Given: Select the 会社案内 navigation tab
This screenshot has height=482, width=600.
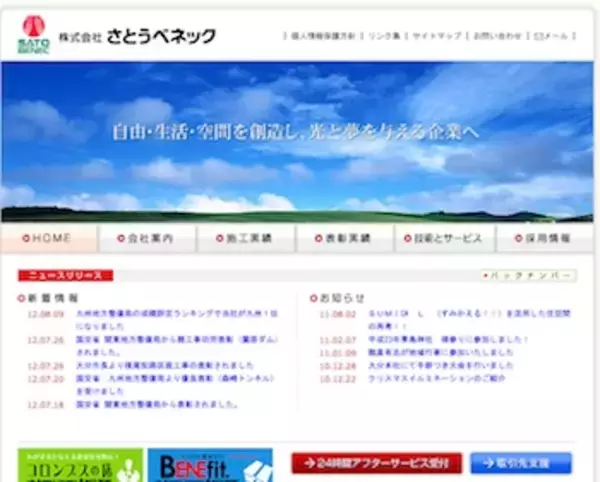Looking at the screenshot, I should (x=147, y=238).
